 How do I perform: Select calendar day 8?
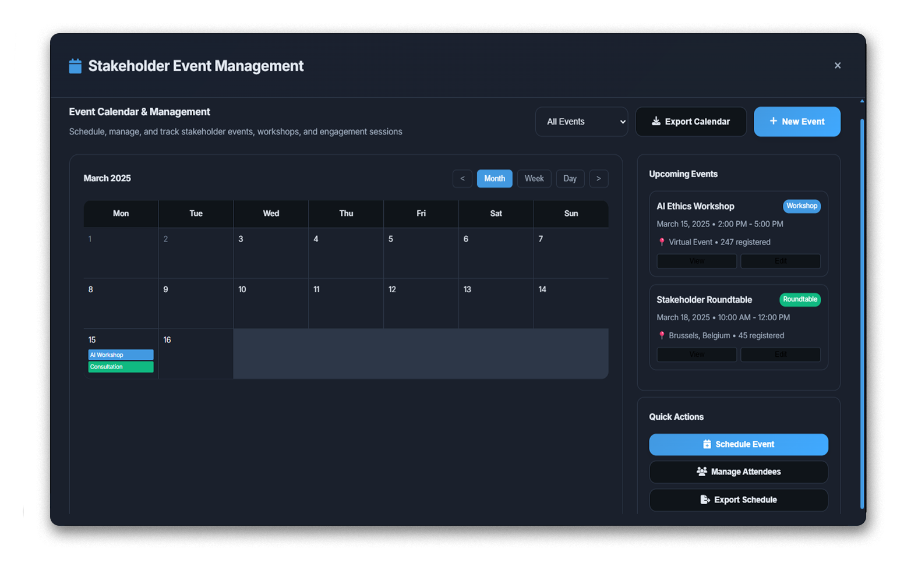point(121,303)
